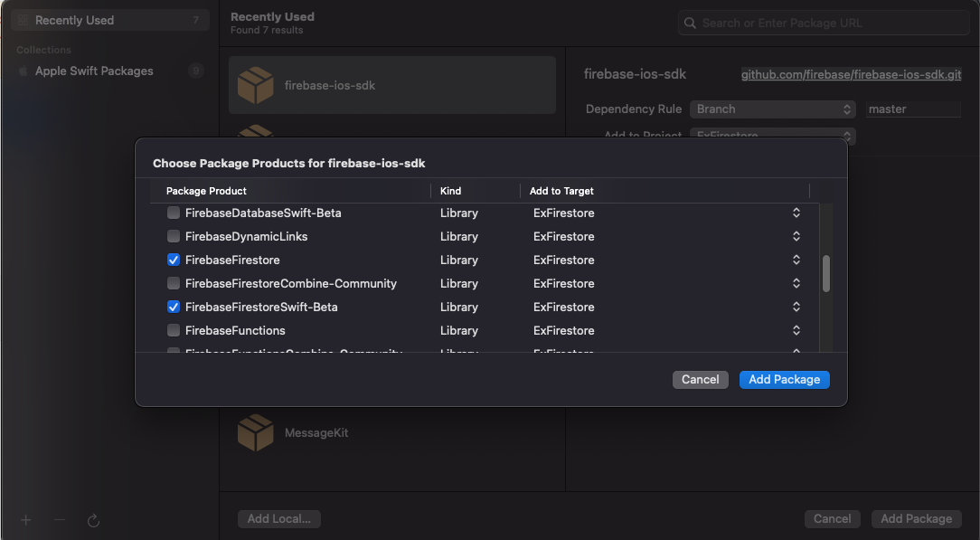The image size is (980, 540).
Task: Open the firebase-ios-sdk GitHub link
Action: tap(851, 74)
